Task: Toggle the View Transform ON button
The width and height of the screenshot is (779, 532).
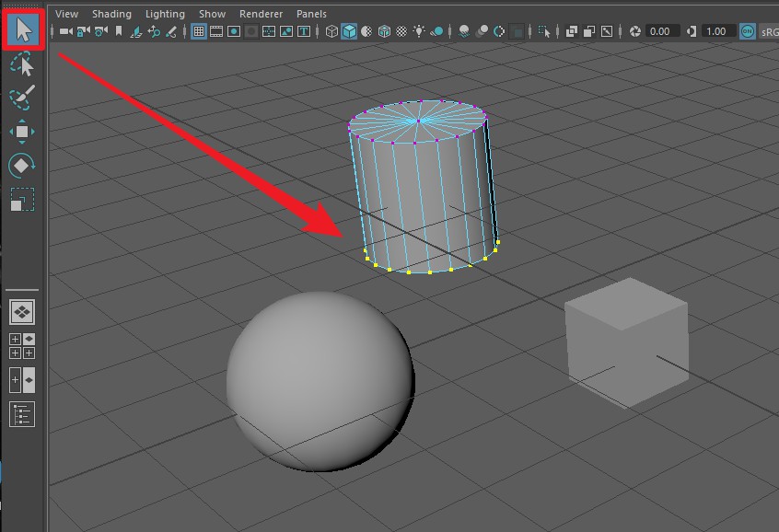Action: 747,31
